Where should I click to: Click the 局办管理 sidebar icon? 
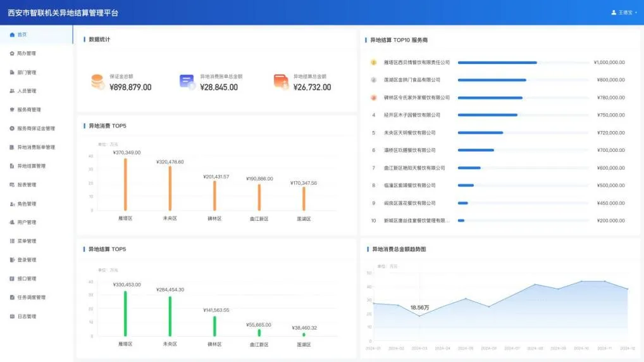[x=12, y=53]
